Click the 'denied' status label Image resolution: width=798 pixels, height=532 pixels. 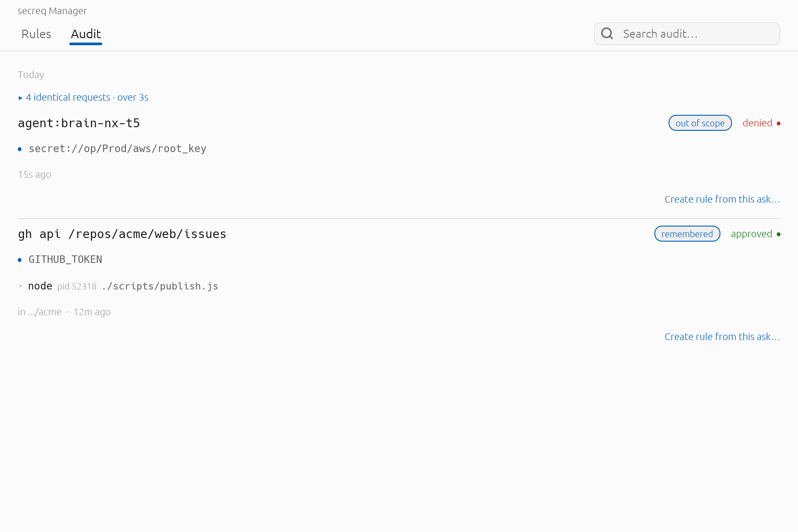(757, 123)
